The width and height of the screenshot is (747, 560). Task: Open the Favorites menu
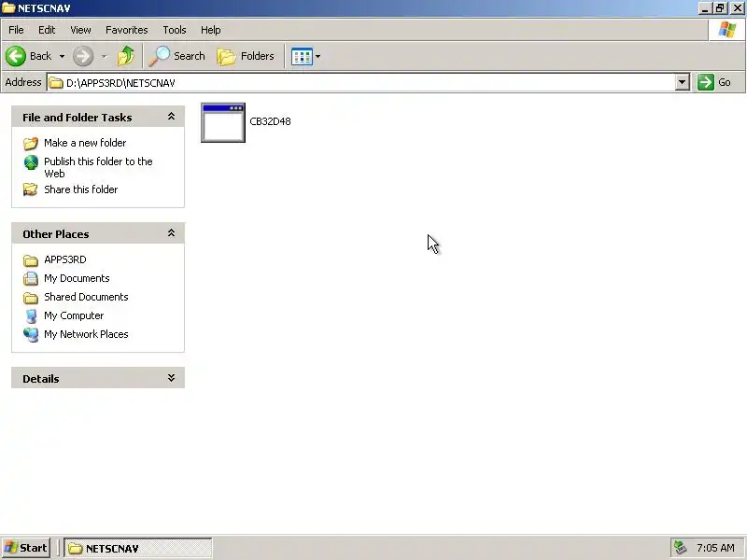(127, 30)
